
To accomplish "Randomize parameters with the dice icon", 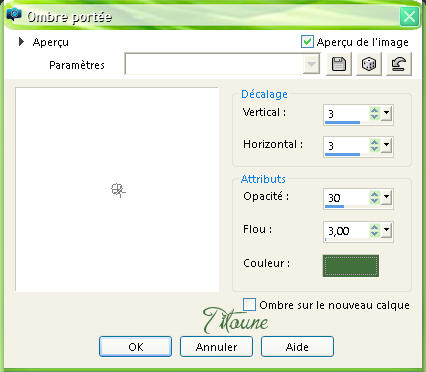I will (369, 64).
